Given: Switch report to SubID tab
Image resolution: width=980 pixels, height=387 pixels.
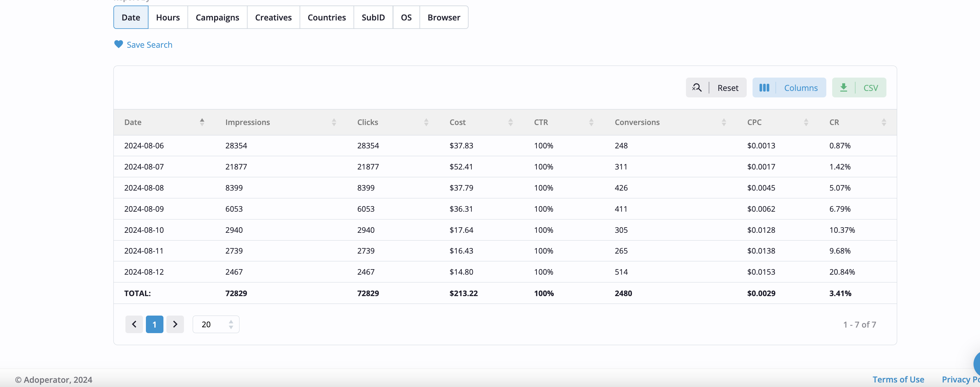Looking at the screenshot, I should tap(373, 18).
